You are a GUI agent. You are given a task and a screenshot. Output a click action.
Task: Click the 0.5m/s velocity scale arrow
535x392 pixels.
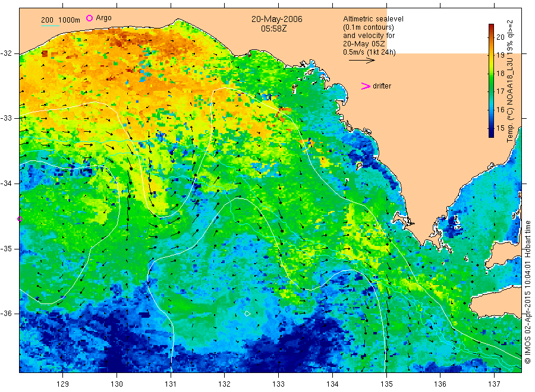coord(361,61)
